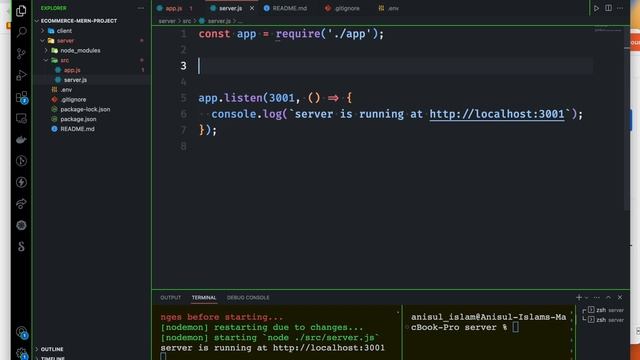Click the server breadcrumb segment
The width and height of the screenshot is (640, 360).
coord(167,21)
